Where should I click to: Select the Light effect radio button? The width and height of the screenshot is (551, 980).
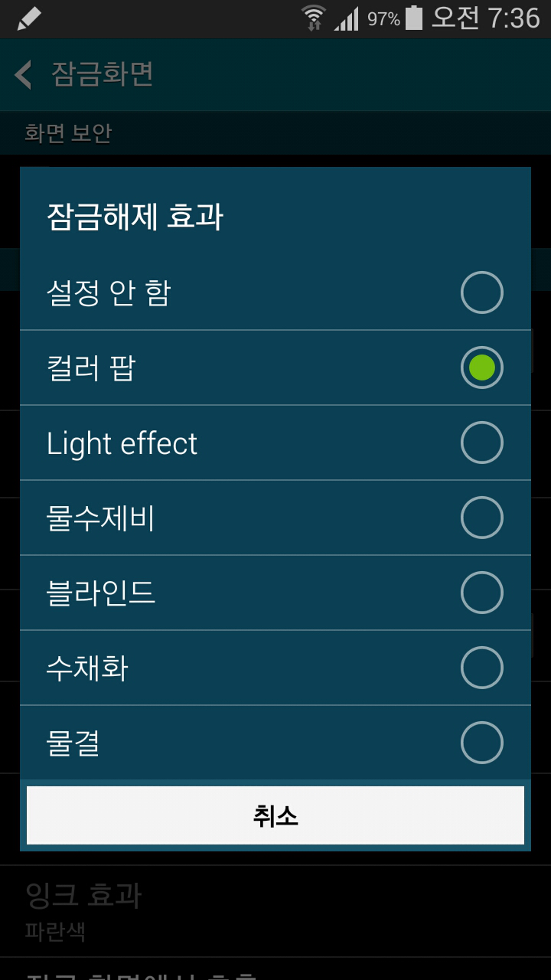click(482, 443)
